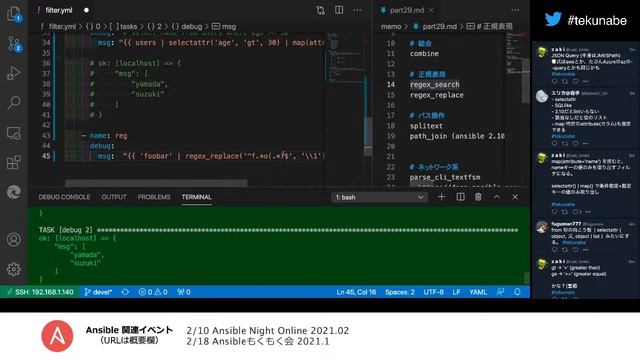The width and height of the screenshot is (640, 360).
Task: Kill terminal with trash icon
Action: (478, 197)
